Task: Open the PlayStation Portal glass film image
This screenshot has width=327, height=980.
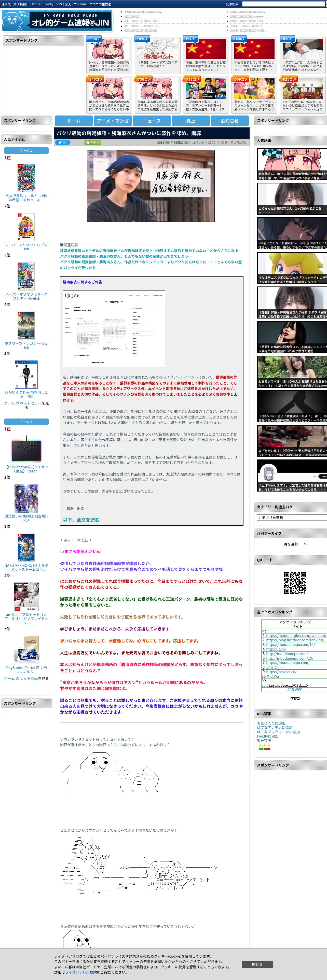Action: pos(26,650)
